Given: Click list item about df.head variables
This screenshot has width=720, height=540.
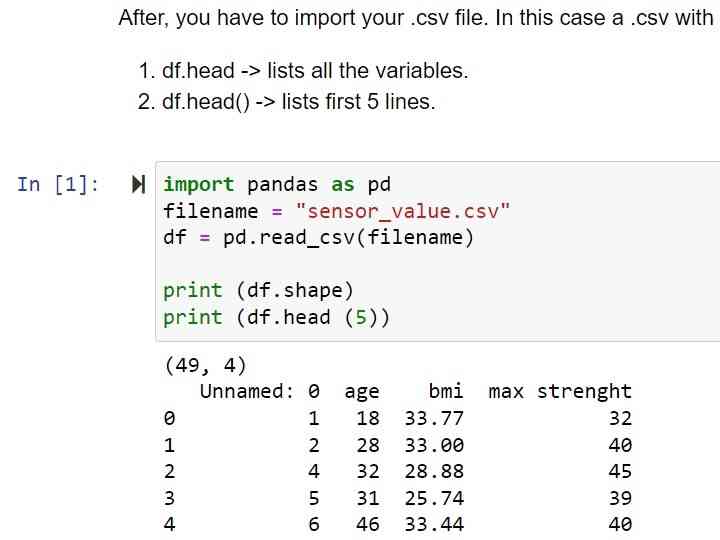Looking at the screenshot, I should [303, 71].
